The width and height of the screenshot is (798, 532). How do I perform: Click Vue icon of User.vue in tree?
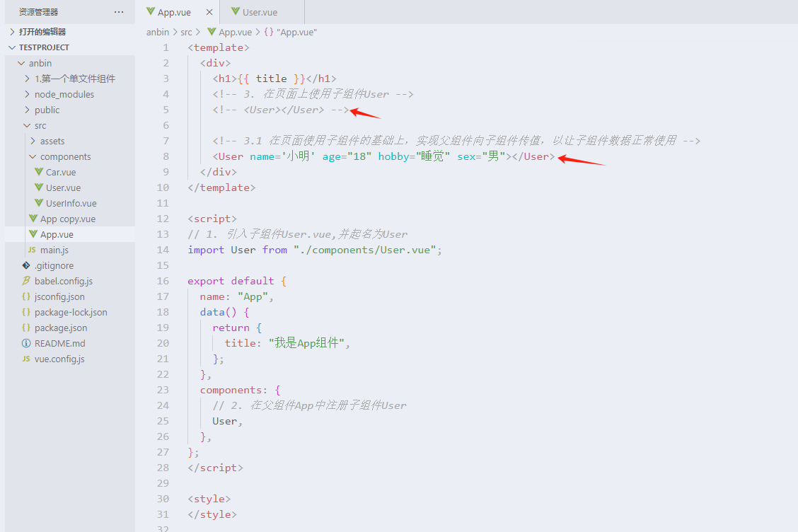click(x=39, y=187)
